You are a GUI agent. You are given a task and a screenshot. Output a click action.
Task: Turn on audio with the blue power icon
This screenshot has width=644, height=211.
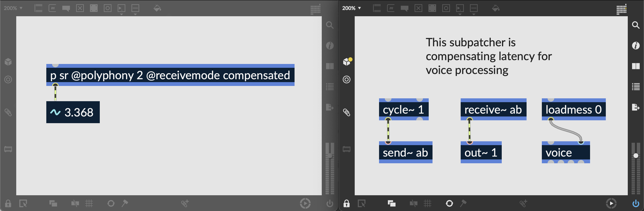coord(635,204)
